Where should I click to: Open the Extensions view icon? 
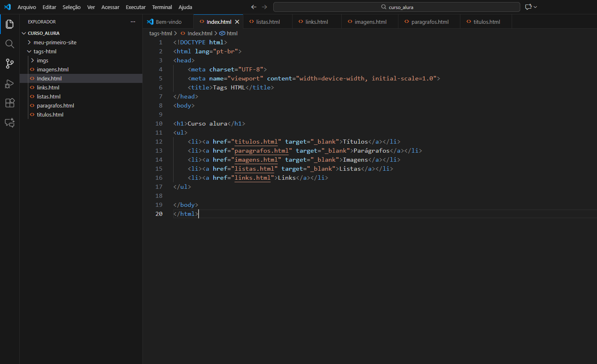tap(9, 103)
